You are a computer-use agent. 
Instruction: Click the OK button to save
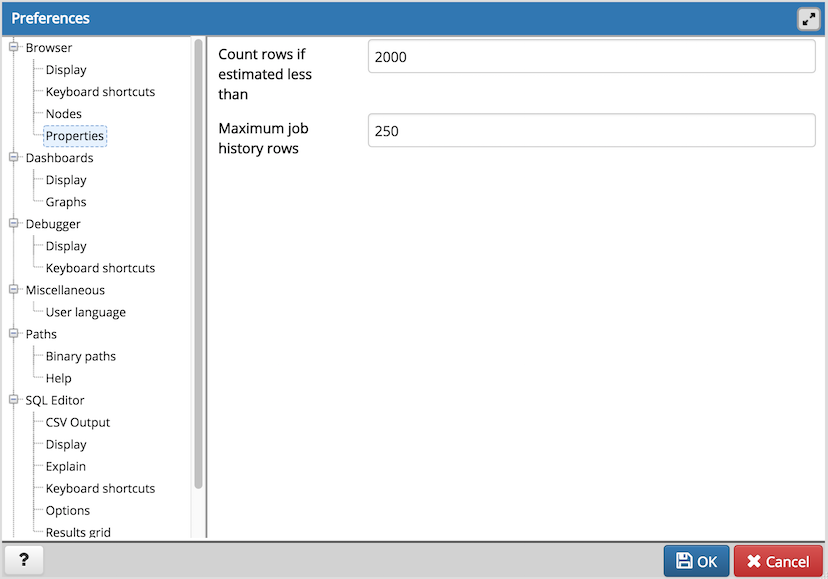click(696, 561)
